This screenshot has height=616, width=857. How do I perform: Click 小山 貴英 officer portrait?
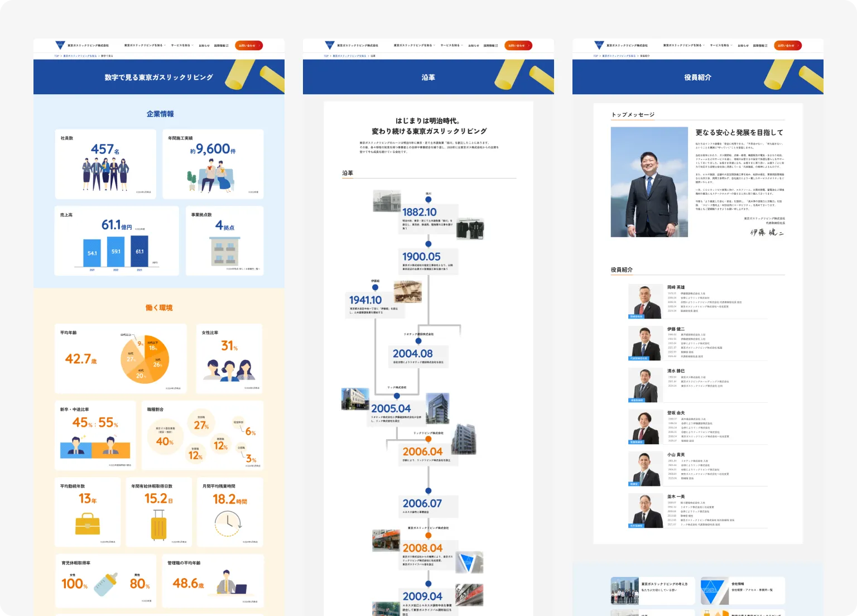(645, 469)
